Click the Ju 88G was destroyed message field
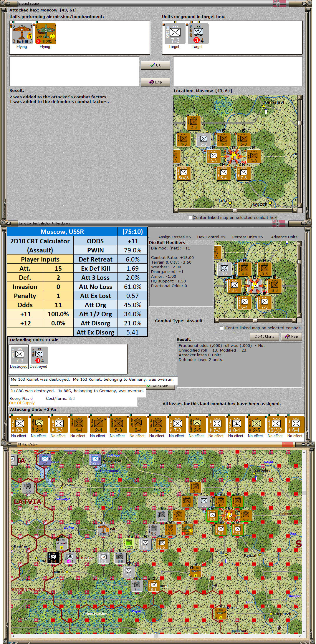This screenshot has width=316, height=644. (x=77, y=391)
